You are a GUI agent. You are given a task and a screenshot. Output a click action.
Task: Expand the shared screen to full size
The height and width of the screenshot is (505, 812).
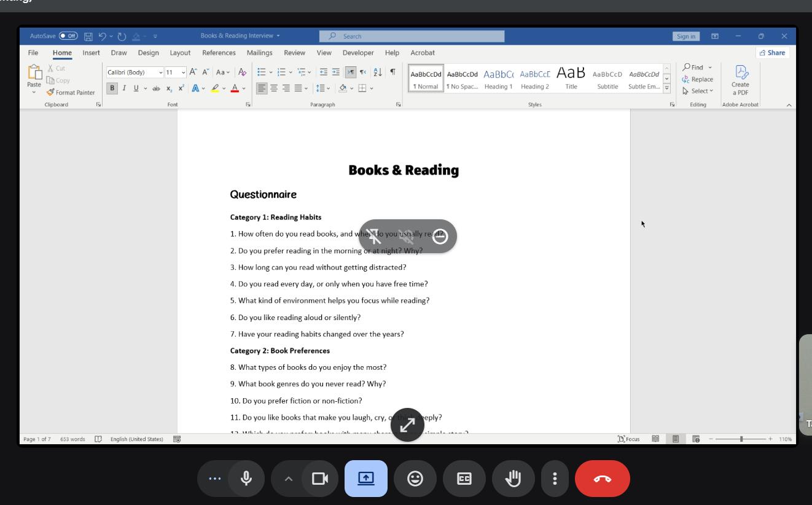(407, 425)
